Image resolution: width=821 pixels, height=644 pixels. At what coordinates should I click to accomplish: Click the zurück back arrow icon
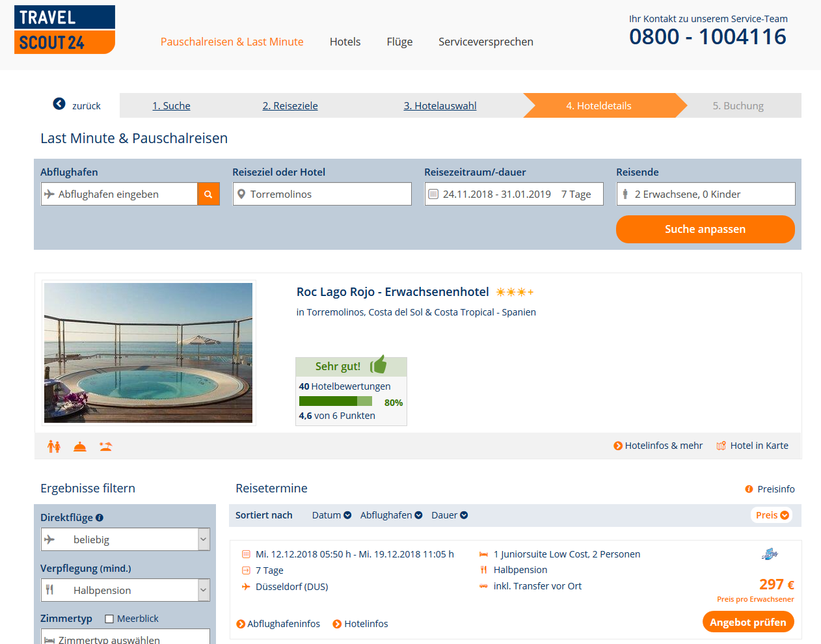tap(59, 103)
